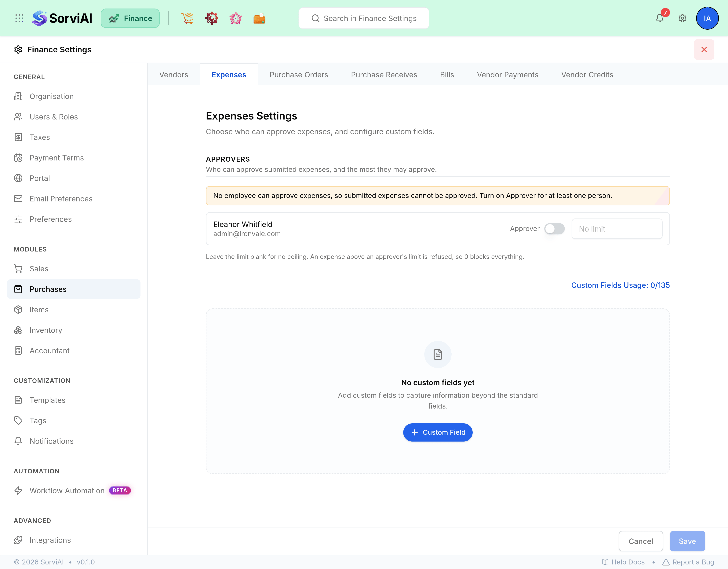Click the Finance Settings search box
The width and height of the screenshot is (728, 569).
[x=364, y=18]
